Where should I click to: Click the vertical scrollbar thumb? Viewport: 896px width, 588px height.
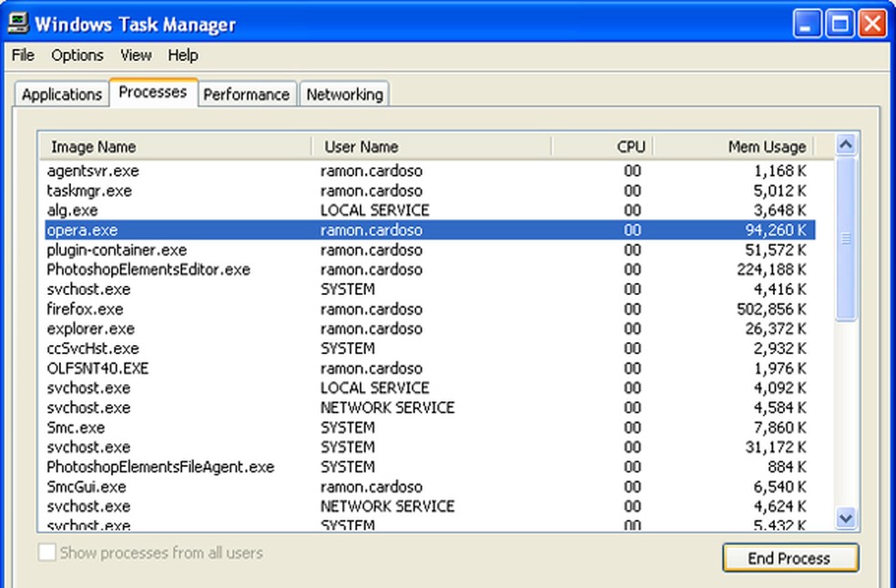click(846, 238)
